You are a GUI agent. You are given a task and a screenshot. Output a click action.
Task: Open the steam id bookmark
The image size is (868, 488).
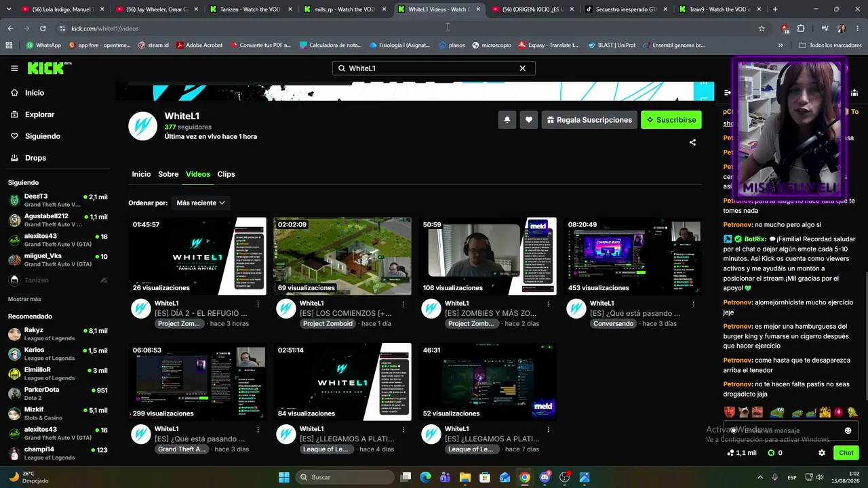pos(153,45)
